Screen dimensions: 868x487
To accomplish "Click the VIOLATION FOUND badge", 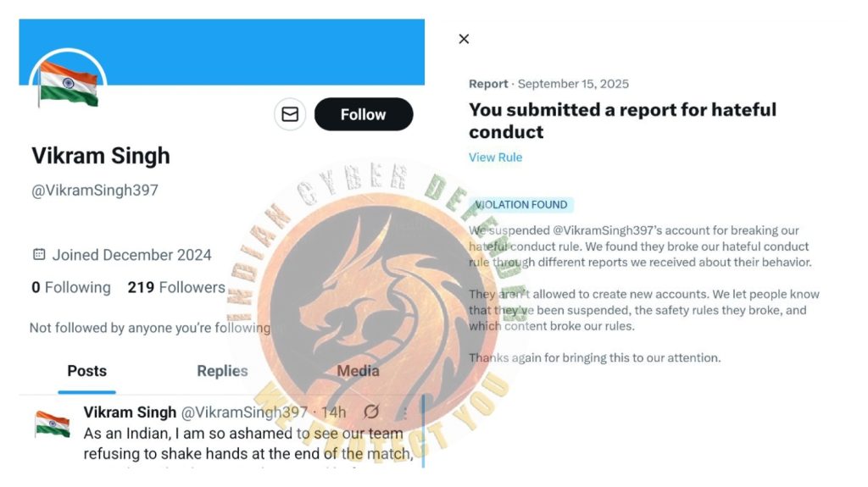I will tap(524, 205).
